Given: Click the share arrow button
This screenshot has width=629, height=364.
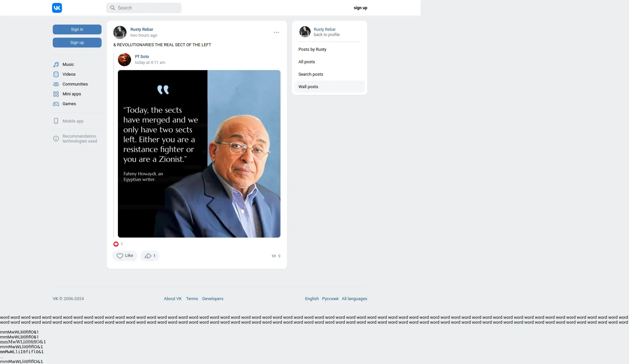Looking at the screenshot, I should (150, 256).
